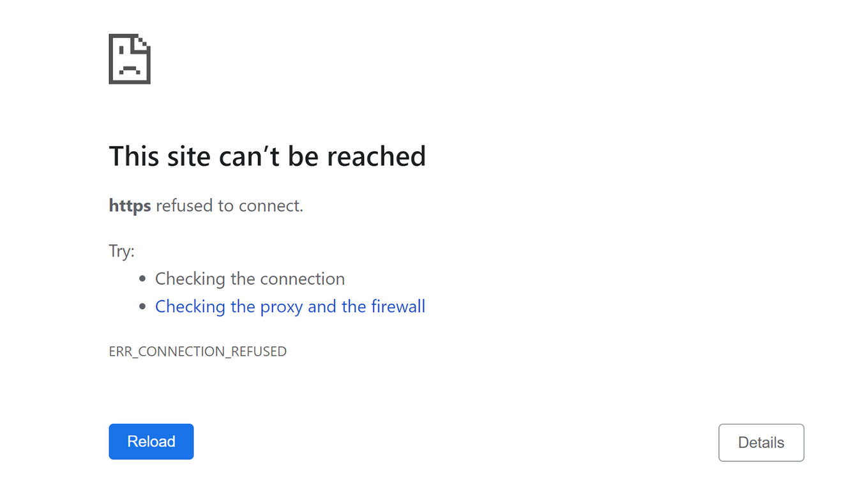Expand the Details section for more information
The height and width of the screenshot is (504, 846).
[x=760, y=442]
